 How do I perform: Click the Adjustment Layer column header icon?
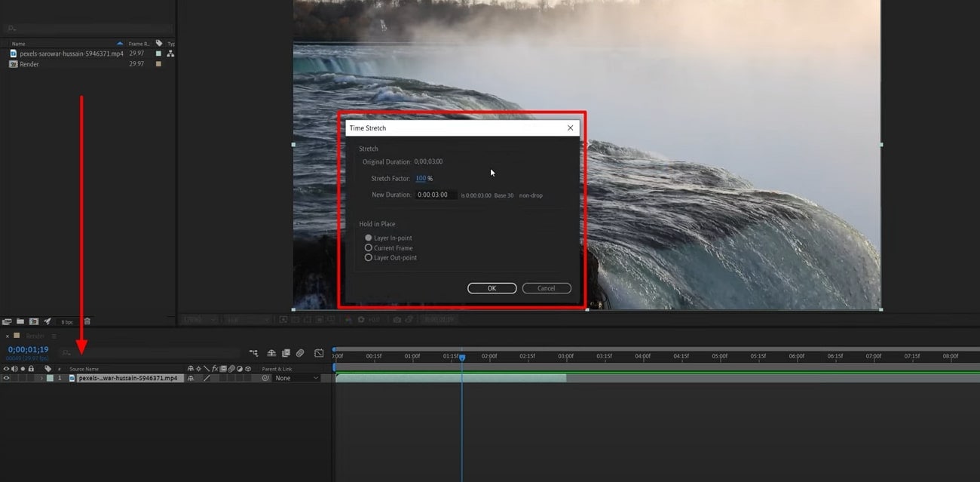click(x=239, y=369)
